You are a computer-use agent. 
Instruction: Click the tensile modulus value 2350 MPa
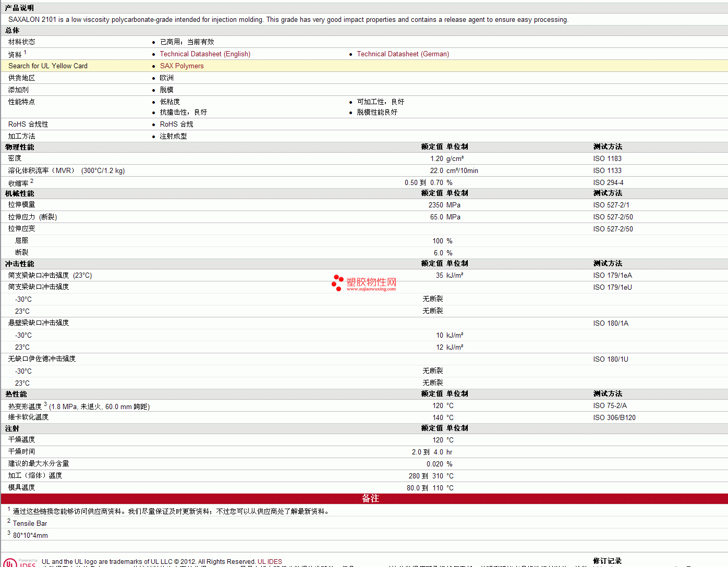[x=444, y=205]
